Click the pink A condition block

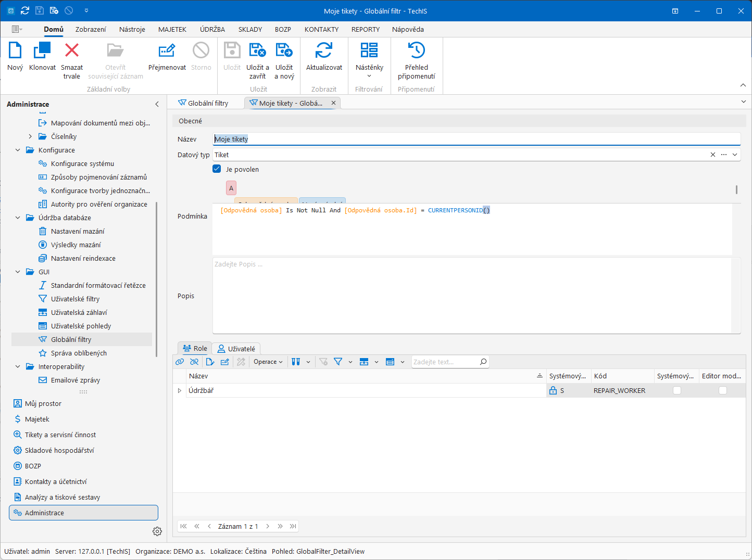click(231, 188)
